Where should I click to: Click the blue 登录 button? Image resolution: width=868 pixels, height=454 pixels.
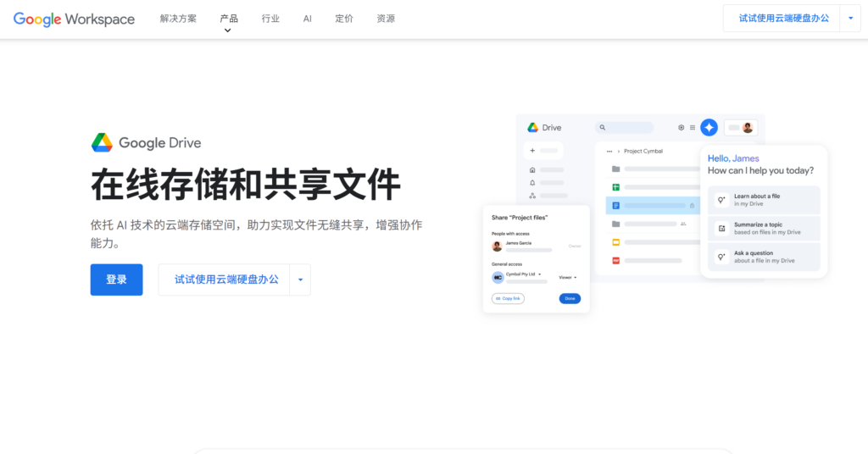(x=116, y=280)
